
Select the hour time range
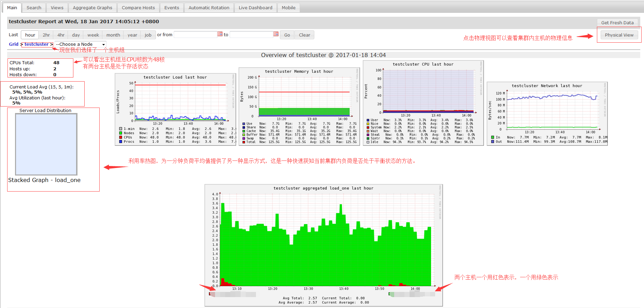click(x=30, y=35)
